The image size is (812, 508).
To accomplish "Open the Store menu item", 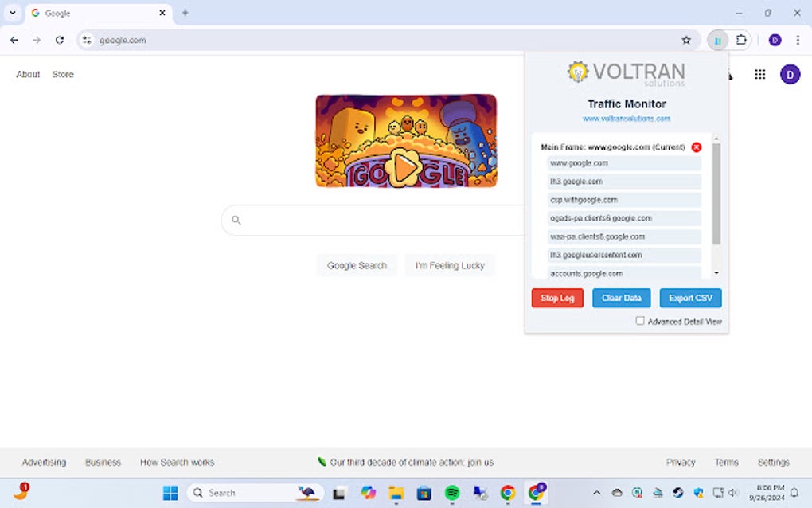I will pos(63,74).
